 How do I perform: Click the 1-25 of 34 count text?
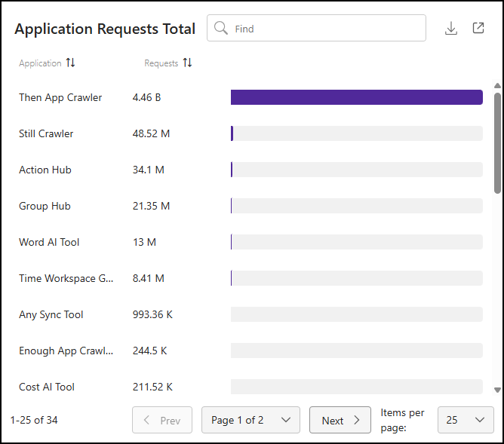(x=34, y=420)
